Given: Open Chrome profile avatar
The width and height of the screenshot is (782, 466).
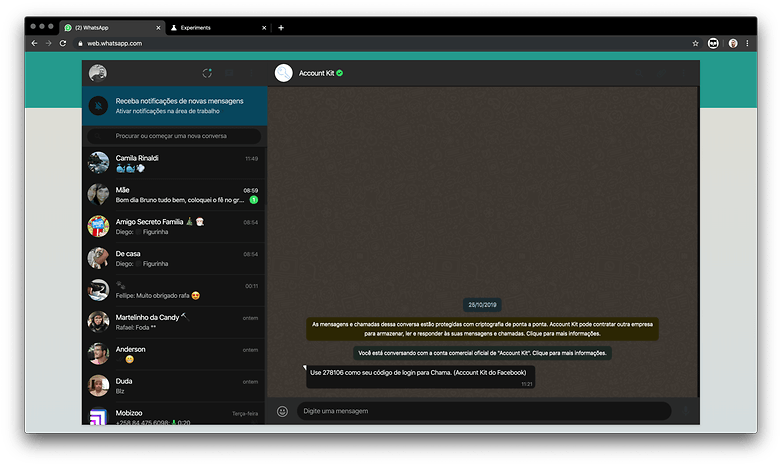Looking at the screenshot, I should coord(733,43).
